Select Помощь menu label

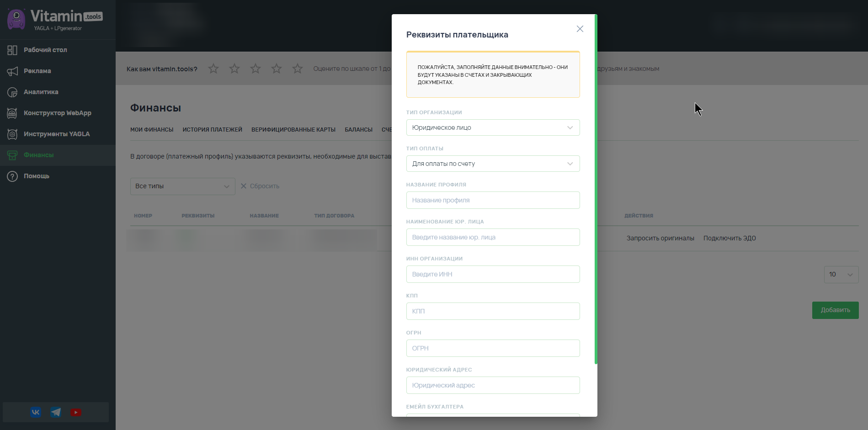(37, 176)
